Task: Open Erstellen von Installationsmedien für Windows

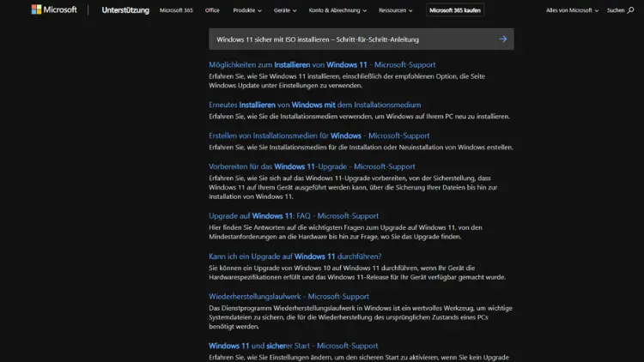Action: (319, 136)
